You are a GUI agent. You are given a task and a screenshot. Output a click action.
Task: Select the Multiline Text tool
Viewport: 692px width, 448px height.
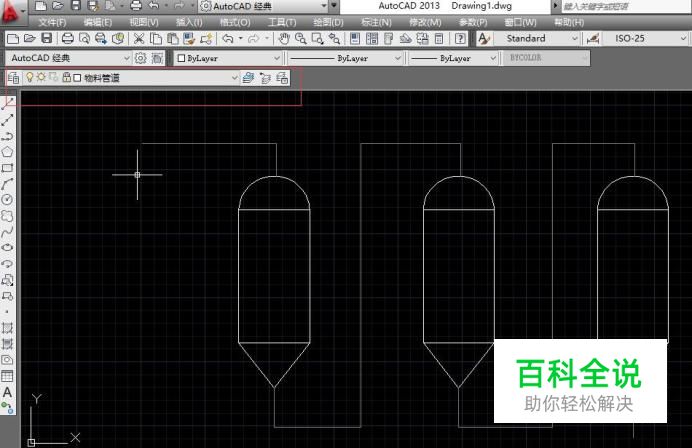point(8,392)
